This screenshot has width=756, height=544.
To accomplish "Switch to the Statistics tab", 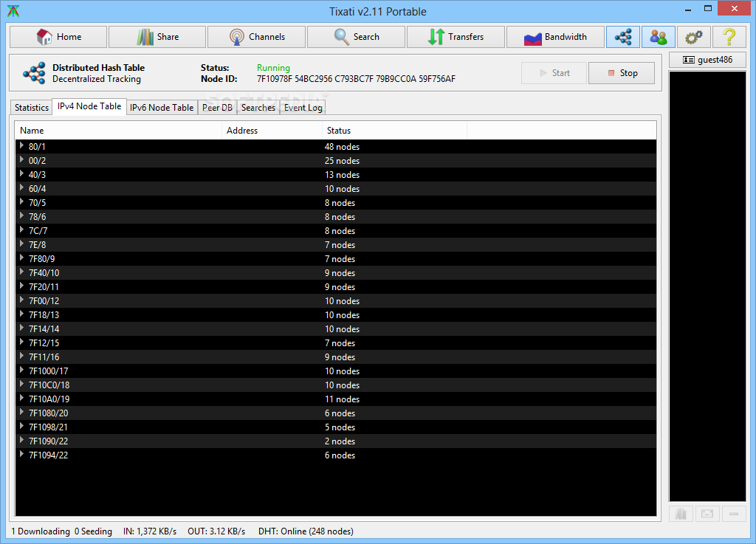I will pyautogui.click(x=31, y=108).
